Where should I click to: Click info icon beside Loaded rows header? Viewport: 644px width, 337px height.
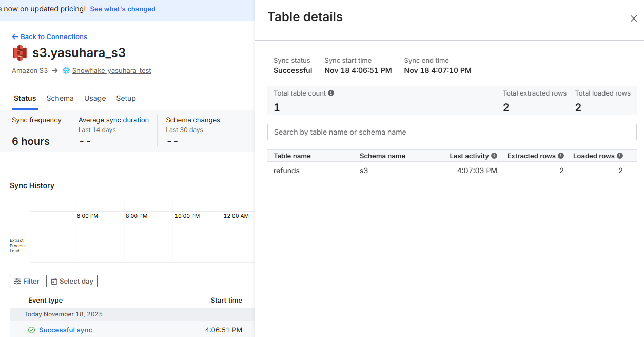[620, 156]
